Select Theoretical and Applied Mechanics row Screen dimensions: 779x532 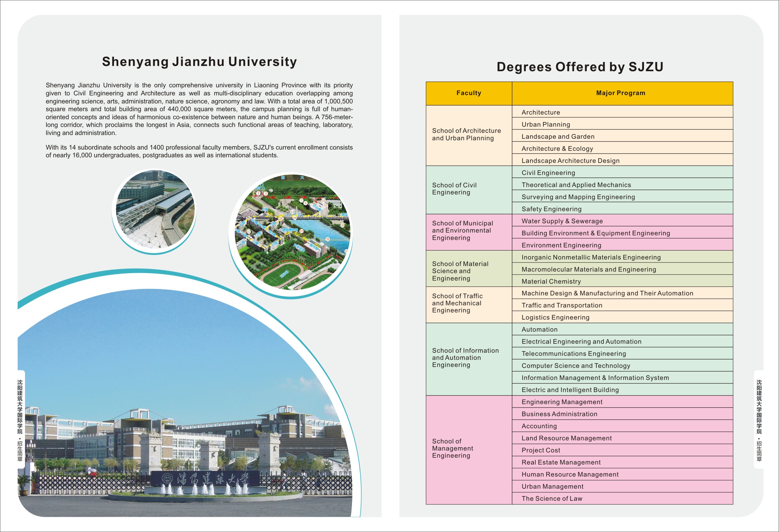622,184
